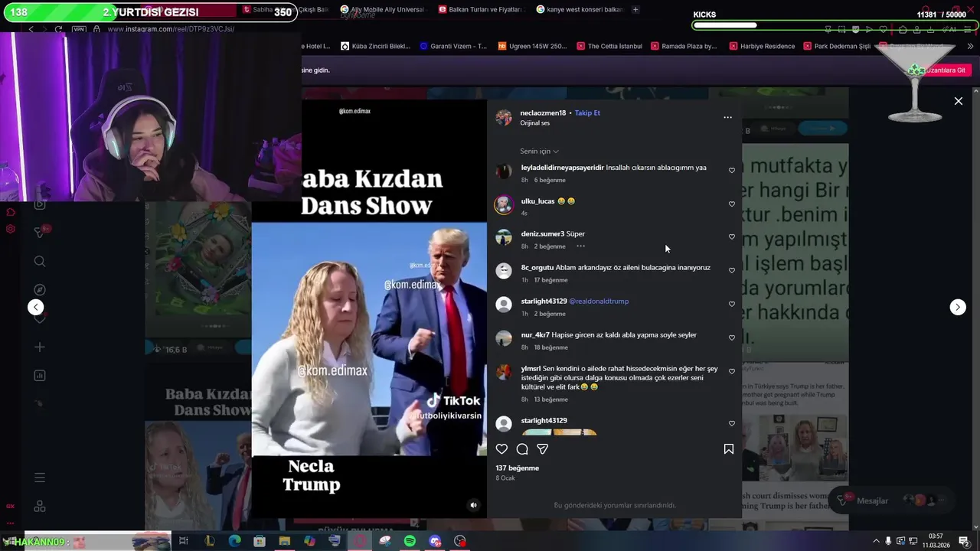Open 'Harbiye Residence' bookmark
The width and height of the screenshot is (980, 551).
[761, 46]
